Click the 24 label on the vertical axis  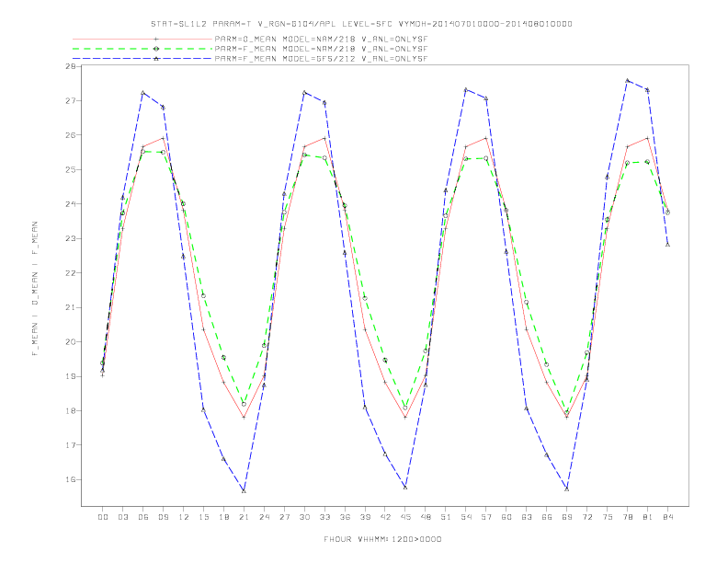point(71,204)
